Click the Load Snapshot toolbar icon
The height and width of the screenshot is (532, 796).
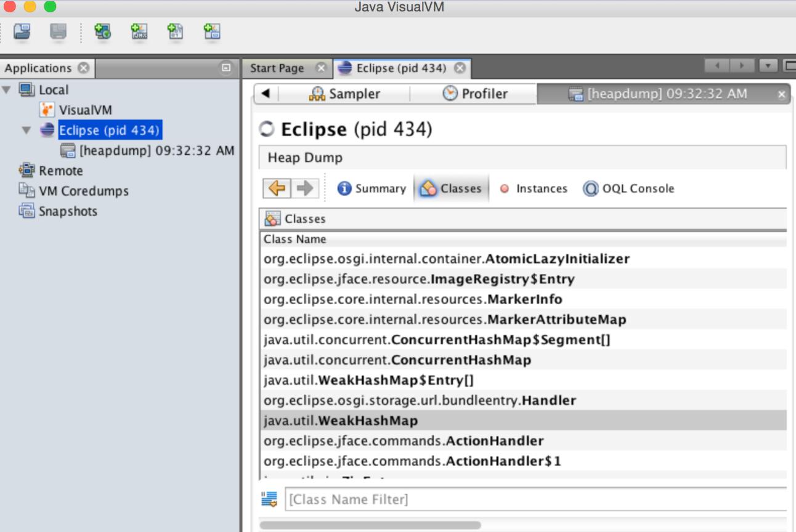tap(22, 31)
